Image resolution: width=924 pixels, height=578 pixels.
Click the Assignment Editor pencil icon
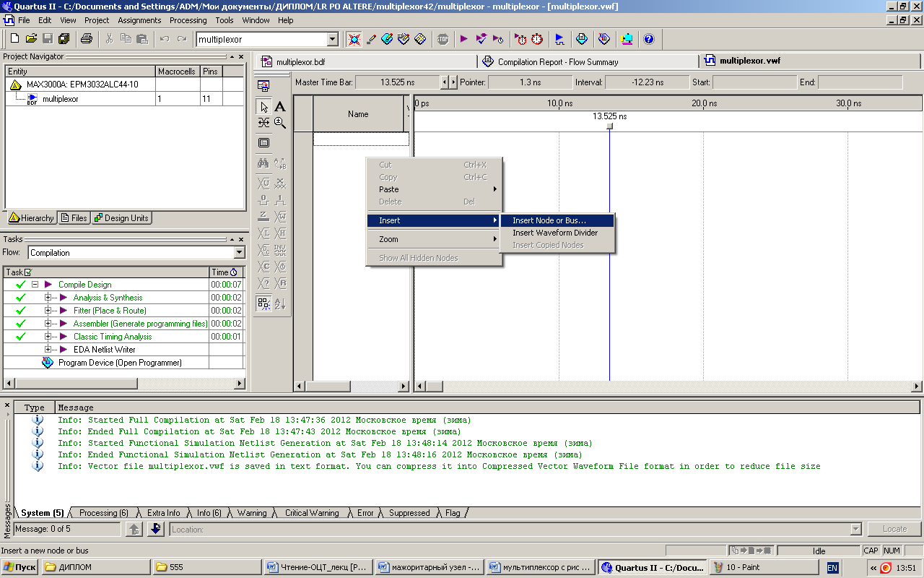(371, 39)
